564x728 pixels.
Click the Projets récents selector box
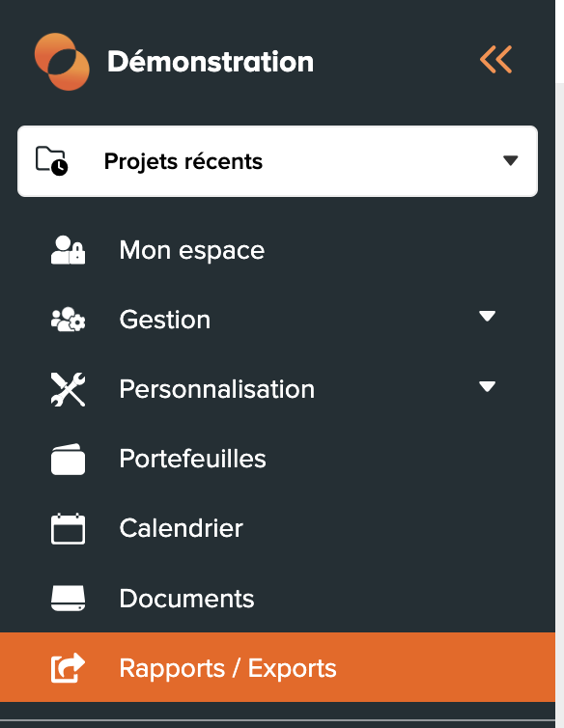(x=277, y=161)
